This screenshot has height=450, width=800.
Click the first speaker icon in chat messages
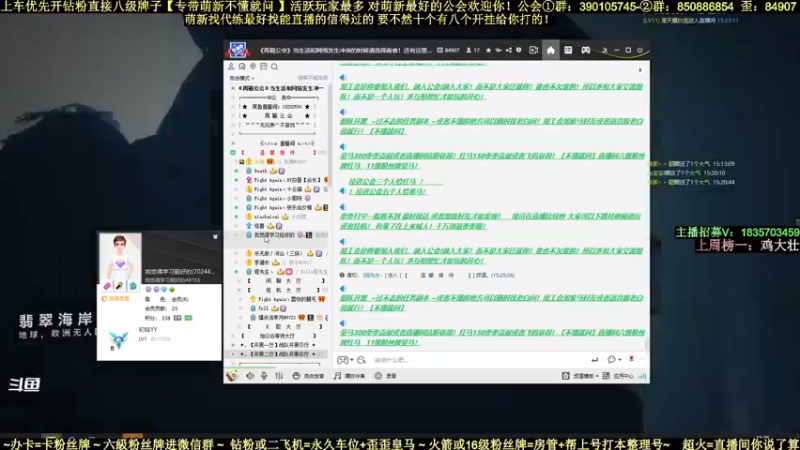pyautogui.click(x=343, y=78)
